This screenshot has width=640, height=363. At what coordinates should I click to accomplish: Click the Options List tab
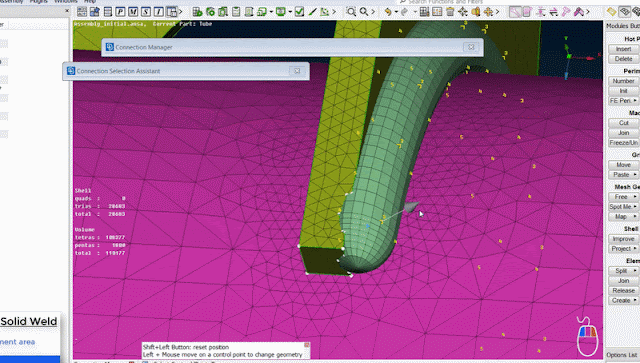[622, 355]
